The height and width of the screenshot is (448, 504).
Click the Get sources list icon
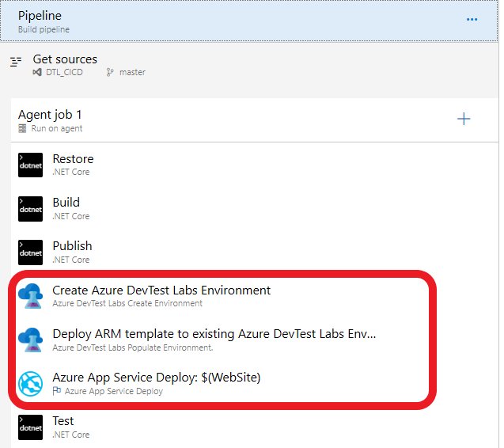[16, 62]
